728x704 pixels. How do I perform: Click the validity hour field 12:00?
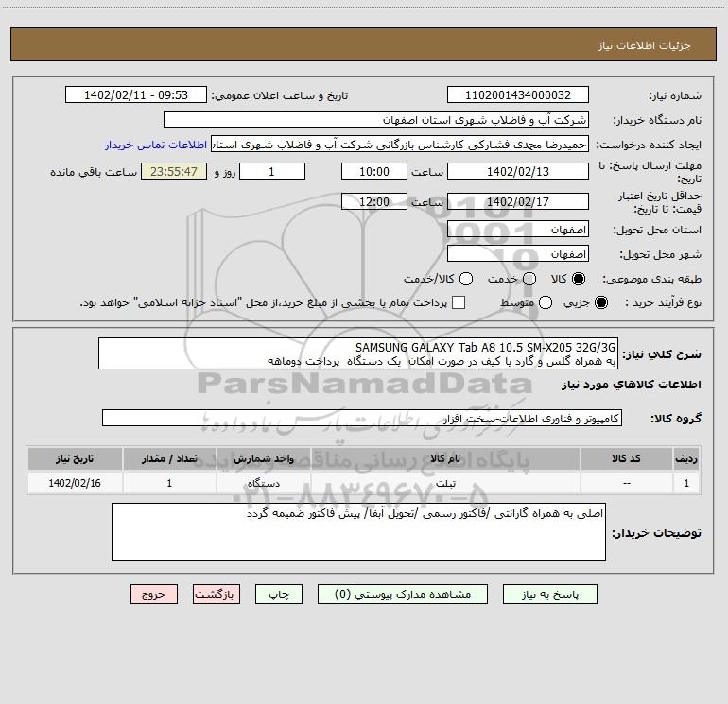(x=374, y=202)
